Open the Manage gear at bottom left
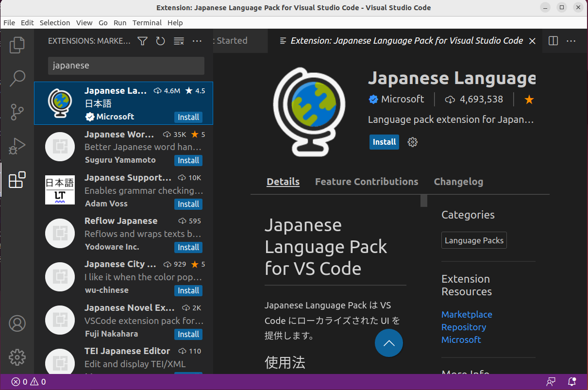Image resolution: width=588 pixels, height=390 pixels. (17, 357)
